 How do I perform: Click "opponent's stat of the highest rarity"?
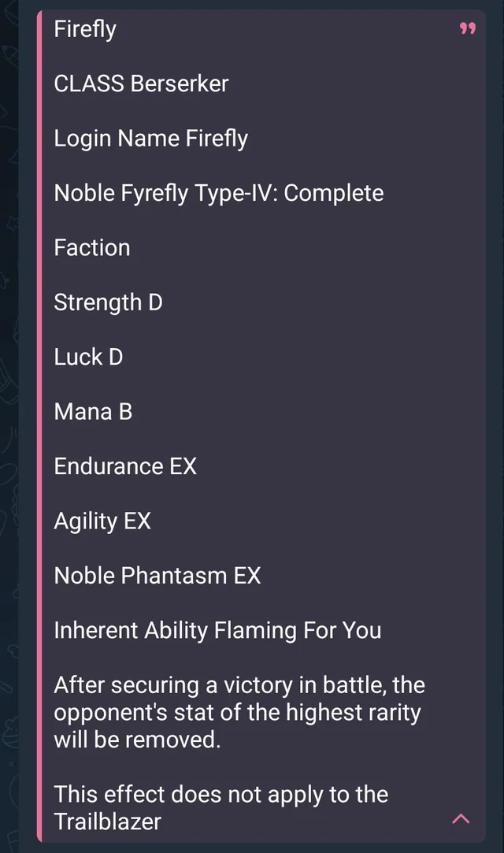pyautogui.click(x=237, y=713)
